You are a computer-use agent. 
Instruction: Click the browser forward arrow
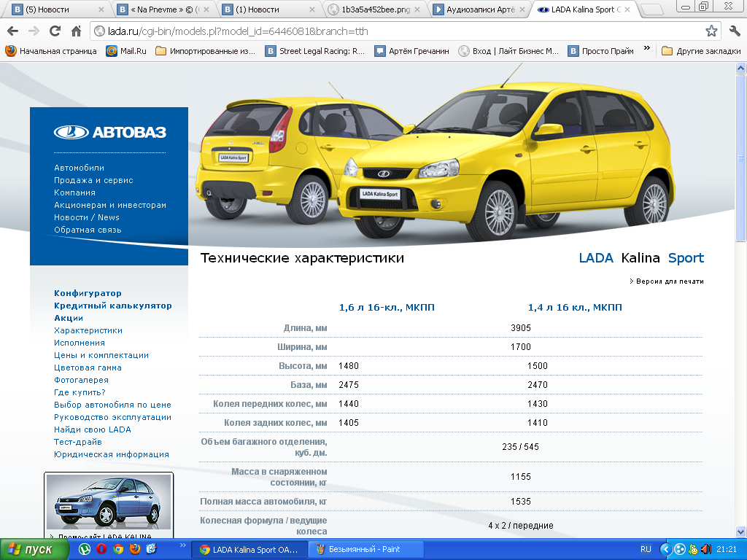click(34, 31)
